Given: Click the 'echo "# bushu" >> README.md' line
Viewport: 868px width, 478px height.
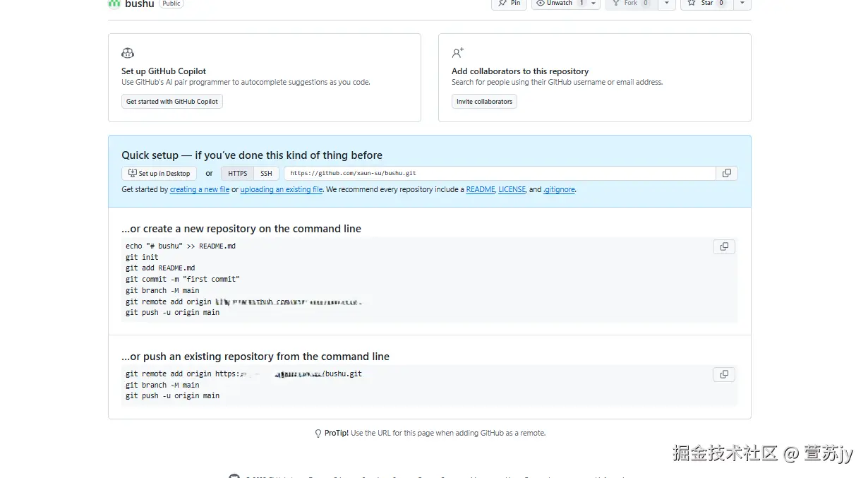Looking at the screenshot, I should [x=181, y=246].
